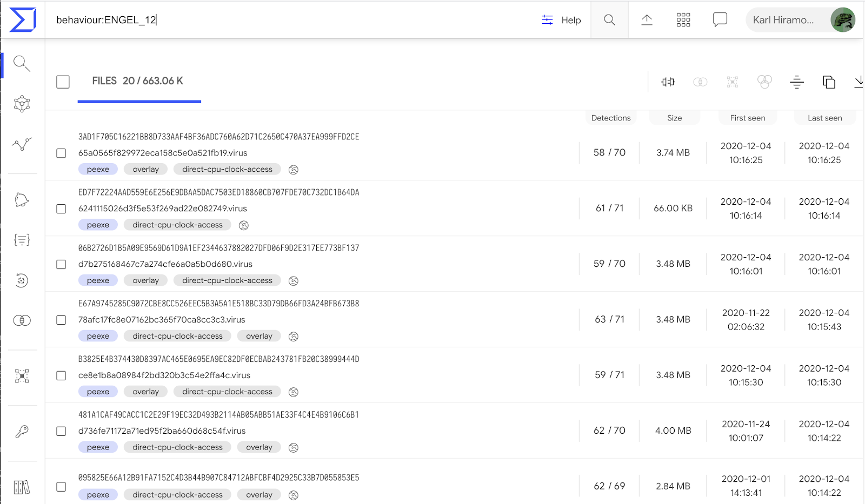Select the checkbox for file 6241115026d3f5e53f269ad22e082749.virus
This screenshot has height=504, width=865.
61,209
